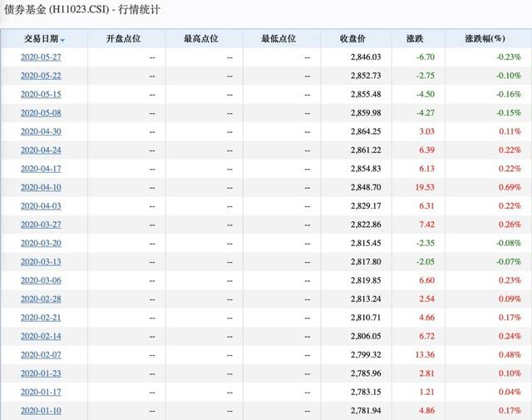Select closing price 2,854.83
This screenshot has width=532, height=420.
click(366, 169)
